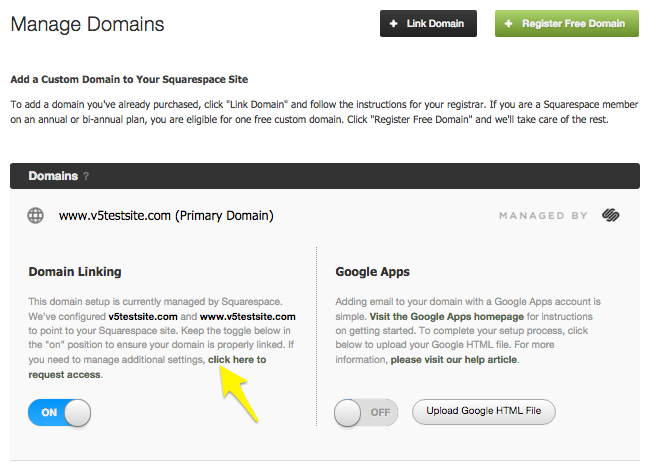This screenshot has width=651, height=468.
Task: Open the "click here to request access" link
Action: click(x=237, y=359)
